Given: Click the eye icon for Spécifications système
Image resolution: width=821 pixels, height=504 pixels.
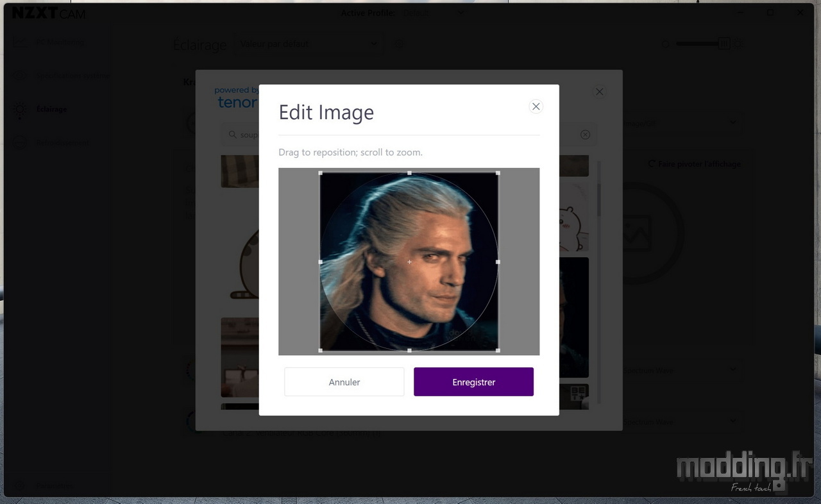Looking at the screenshot, I should coord(20,76).
